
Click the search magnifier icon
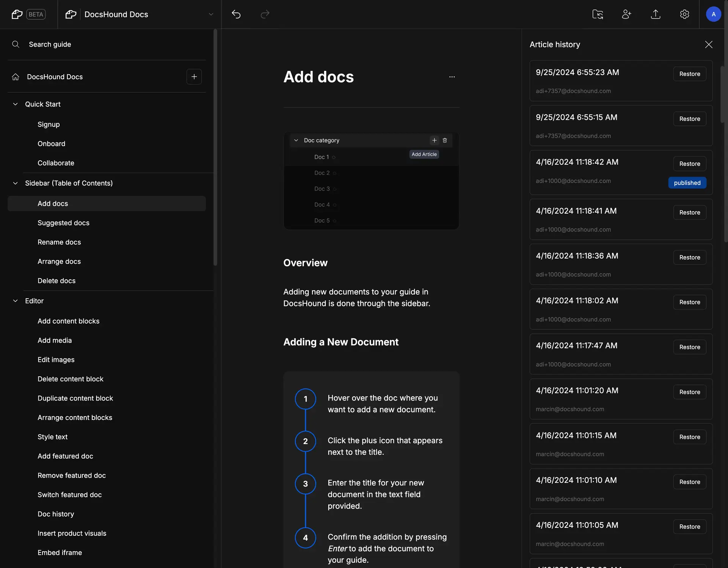pyautogui.click(x=16, y=44)
